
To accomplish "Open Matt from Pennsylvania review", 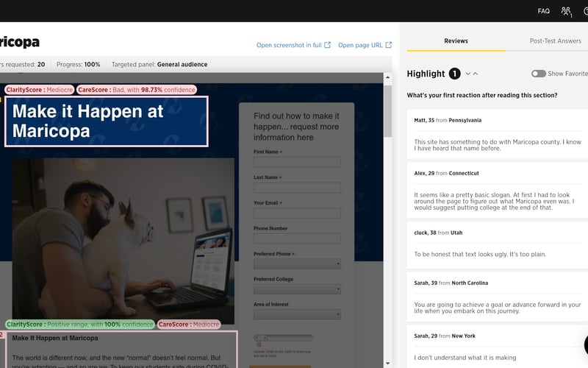I will pyautogui.click(x=498, y=134).
